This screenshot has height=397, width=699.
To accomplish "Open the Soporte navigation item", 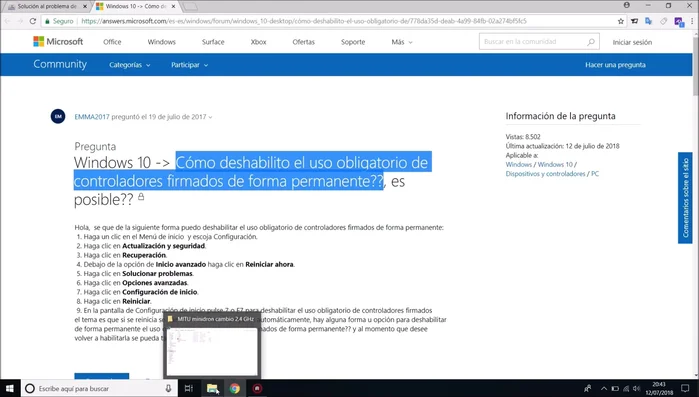I will (353, 42).
